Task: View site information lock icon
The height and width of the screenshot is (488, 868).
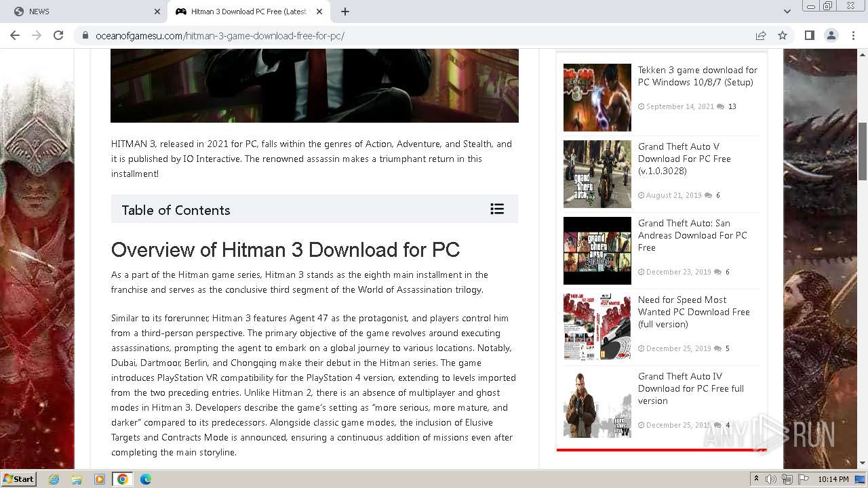Action: click(x=85, y=35)
